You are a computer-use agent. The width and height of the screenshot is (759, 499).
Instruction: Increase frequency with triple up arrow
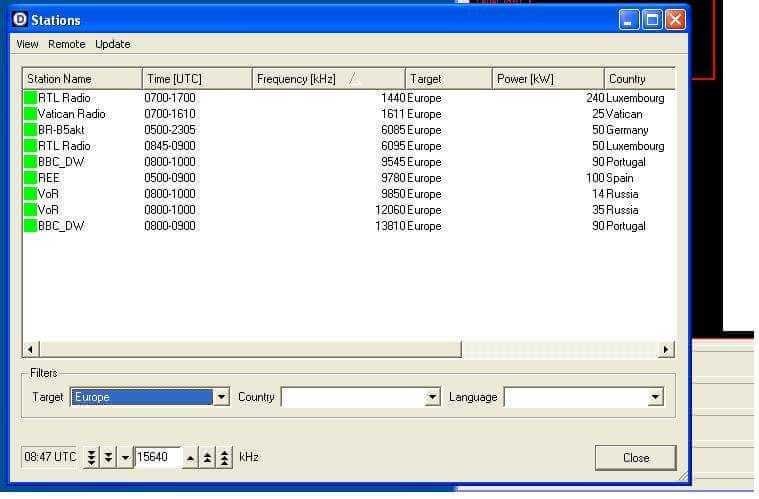(x=225, y=457)
